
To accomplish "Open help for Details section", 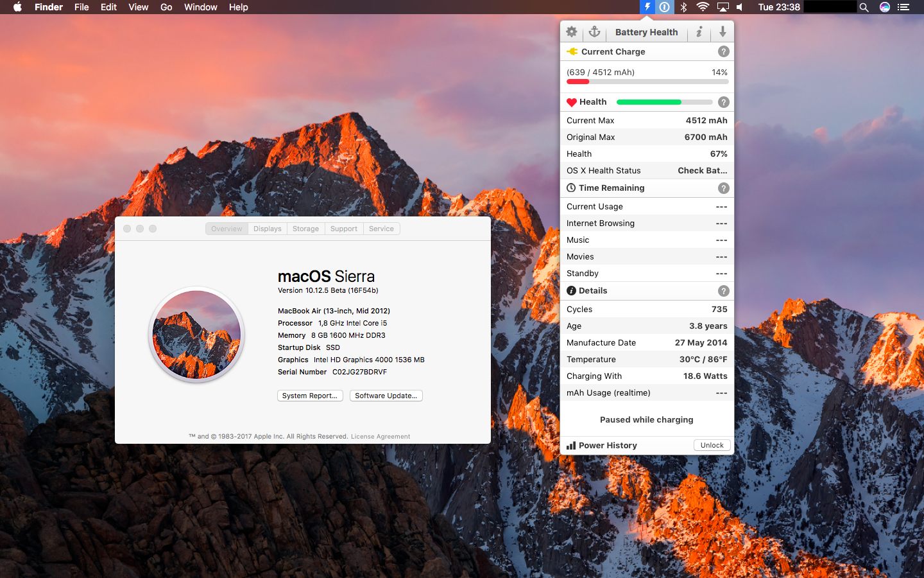I will [x=723, y=291].
